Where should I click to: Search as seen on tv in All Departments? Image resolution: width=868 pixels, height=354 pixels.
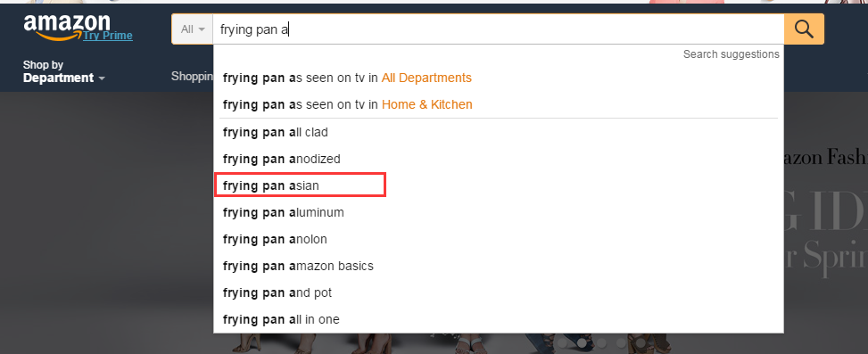point(498,78)
